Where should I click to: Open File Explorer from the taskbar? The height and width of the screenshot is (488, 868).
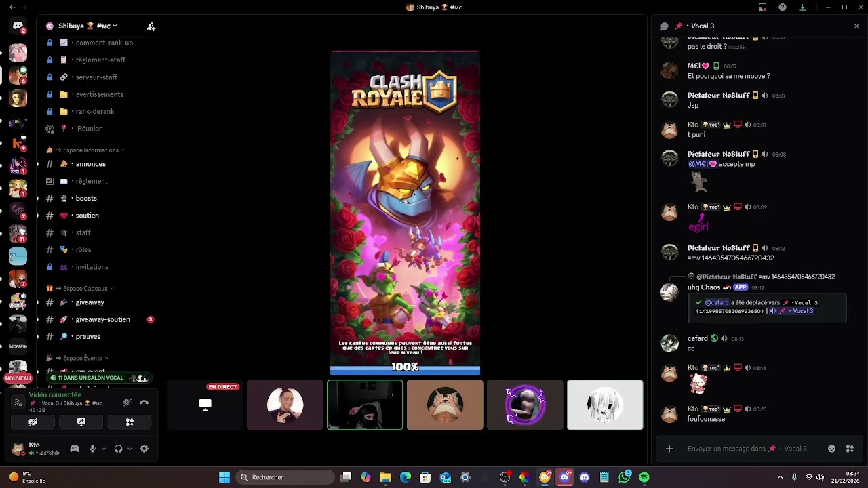coord(385,477)
